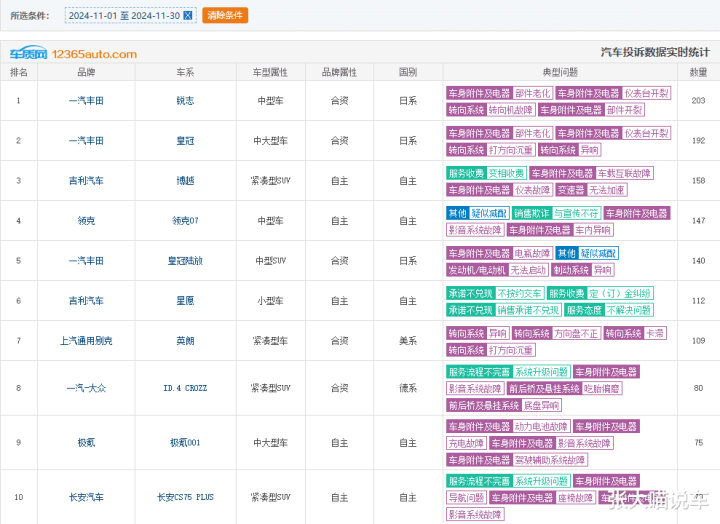This screenshot has height=524, width=720.
Task: Open the 极氪001 car series link
Action: [185, 443]
